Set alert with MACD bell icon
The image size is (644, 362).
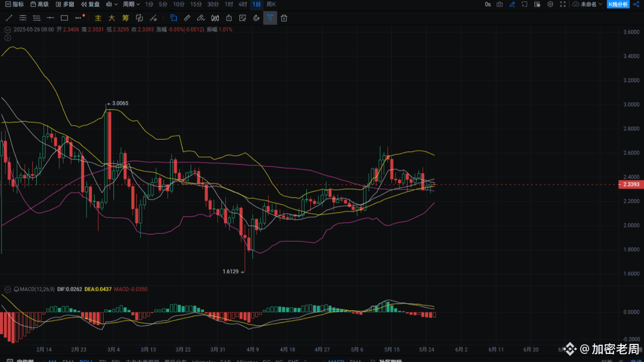click(17, 290)
